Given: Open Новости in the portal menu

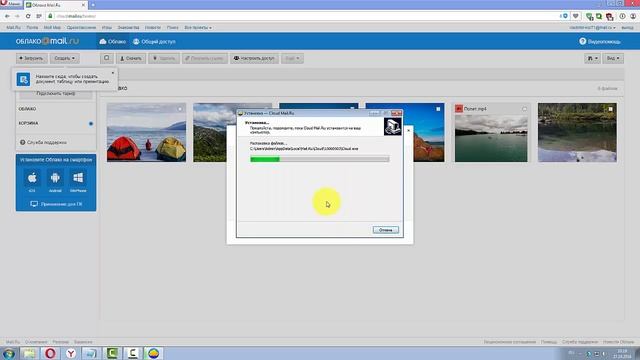Looking at the screenshot, I should click(153, 27).
